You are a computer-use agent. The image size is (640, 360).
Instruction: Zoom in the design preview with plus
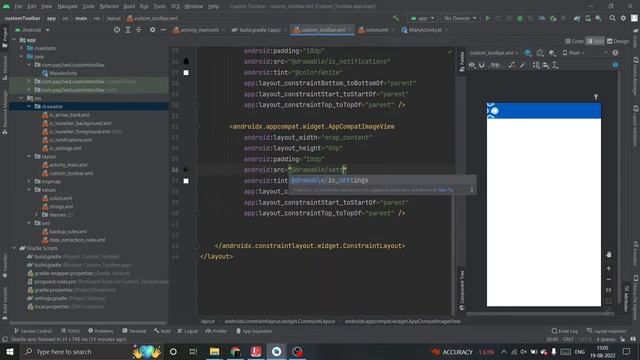(x=609, y=269)
